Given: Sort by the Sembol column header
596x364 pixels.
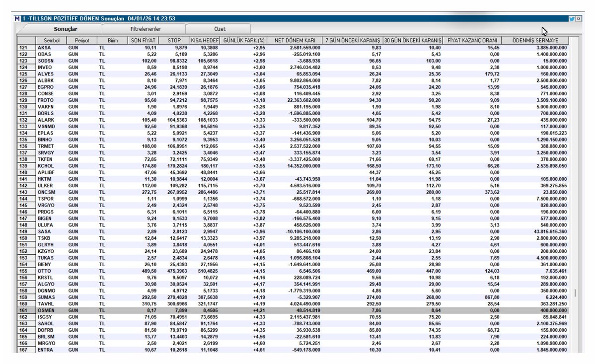Looking at the screenshot, I should (x=52, y=40).
